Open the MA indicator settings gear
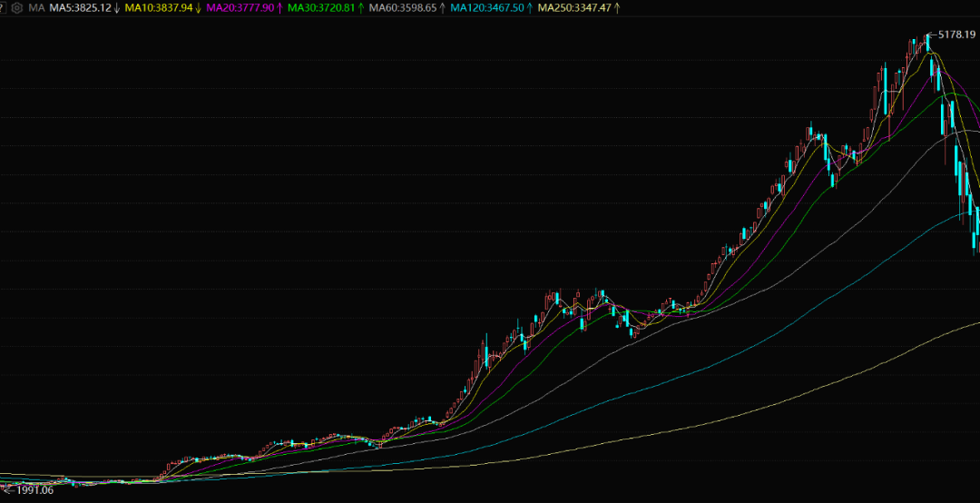 (x=17, y=8)
